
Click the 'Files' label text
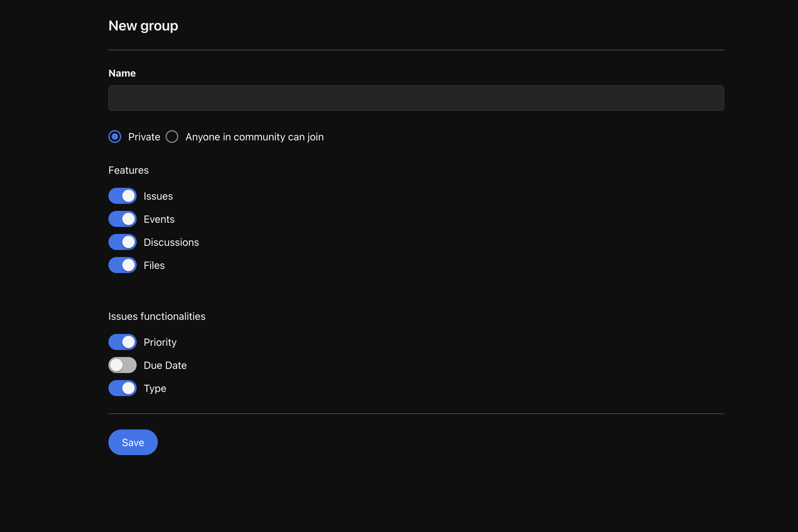[154, 265]
